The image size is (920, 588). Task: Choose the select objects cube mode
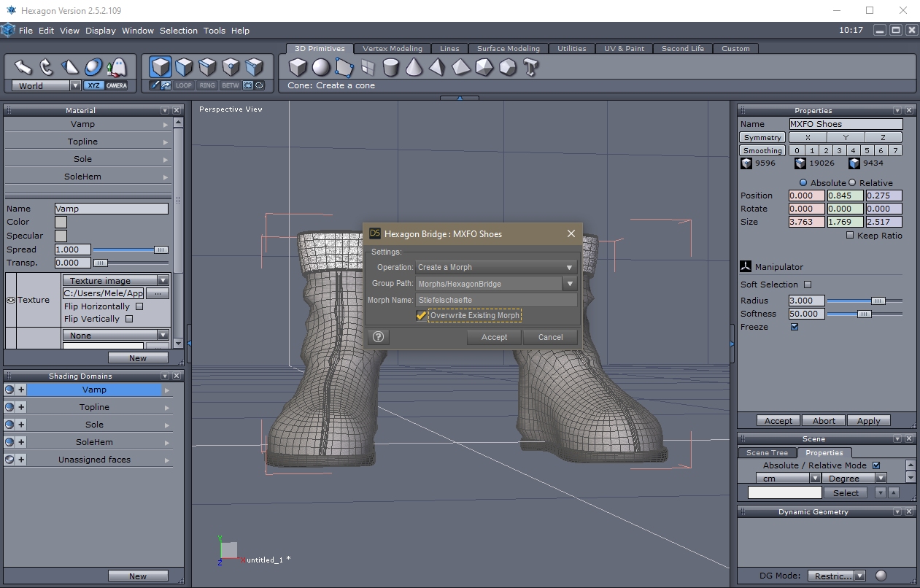tap(161, 68)
